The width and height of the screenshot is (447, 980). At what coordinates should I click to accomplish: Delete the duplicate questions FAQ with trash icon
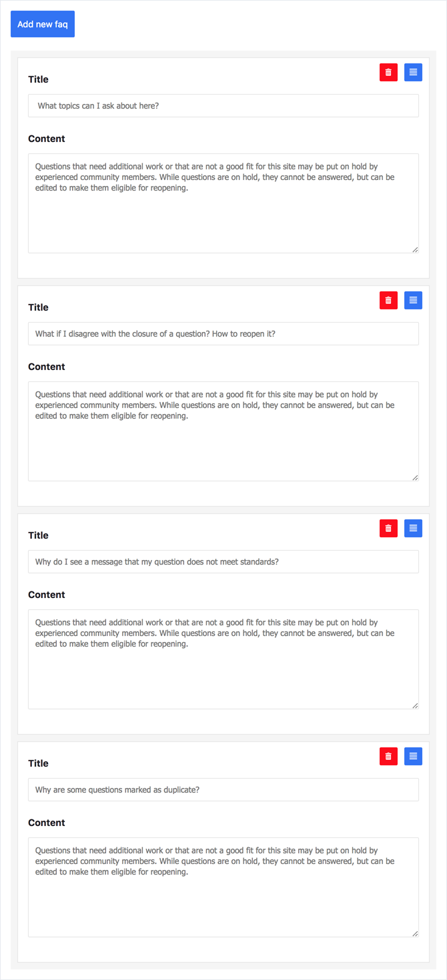(388, 756)
